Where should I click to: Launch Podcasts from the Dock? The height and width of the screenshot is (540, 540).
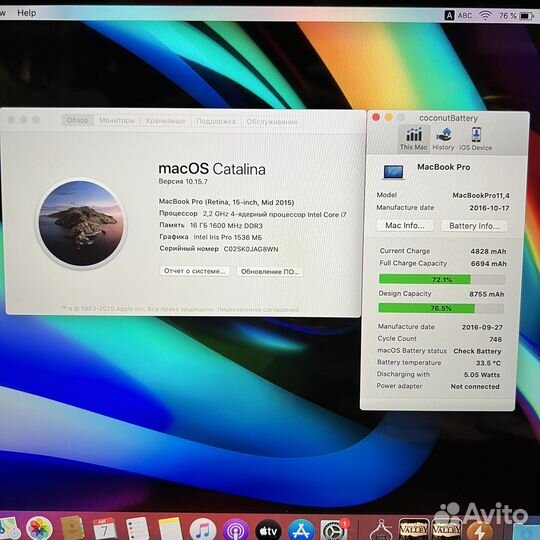click(236, 530)
